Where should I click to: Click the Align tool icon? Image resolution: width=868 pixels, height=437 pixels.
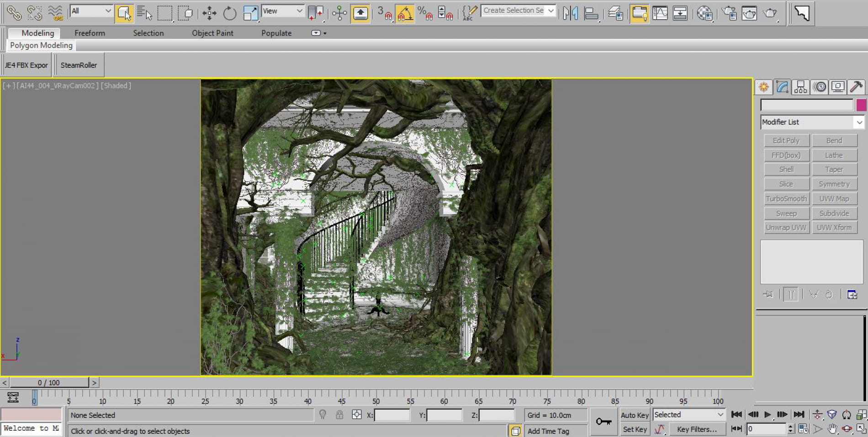click(x=591, y=13)
